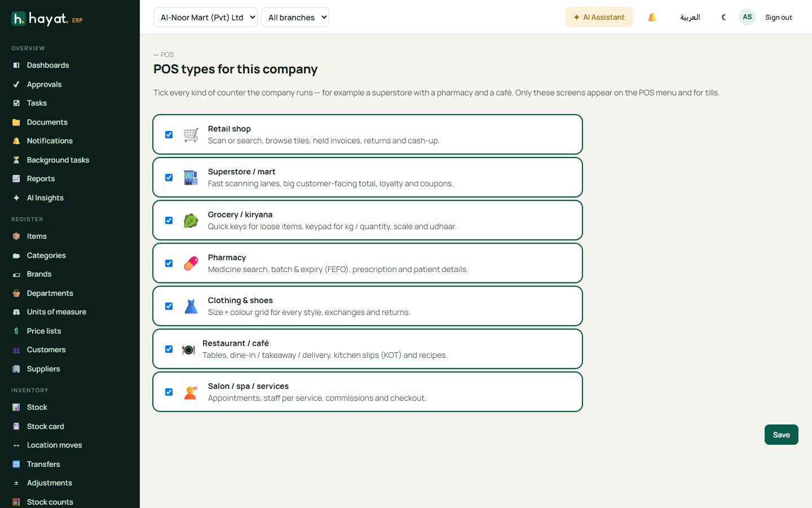812x508 pixels.
Task: Click the Restaurant / café plate icon
Action: [188, 349]
